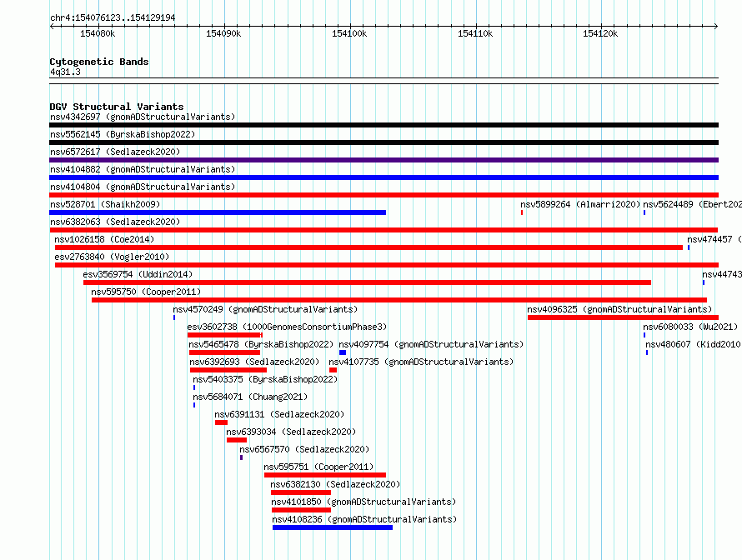Open the nsv5465478 ByrskaBishop2022 label
The height and width of the screenshot is (560, 742).
(x=261, y=344)
